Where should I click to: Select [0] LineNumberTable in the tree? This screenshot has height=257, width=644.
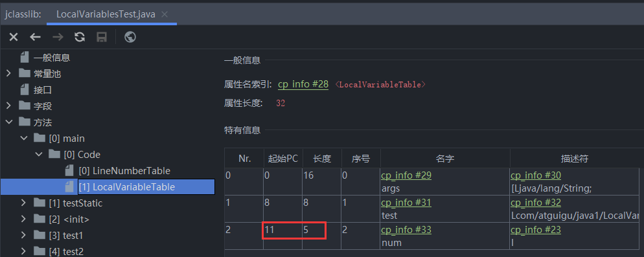tap(124, 171)
